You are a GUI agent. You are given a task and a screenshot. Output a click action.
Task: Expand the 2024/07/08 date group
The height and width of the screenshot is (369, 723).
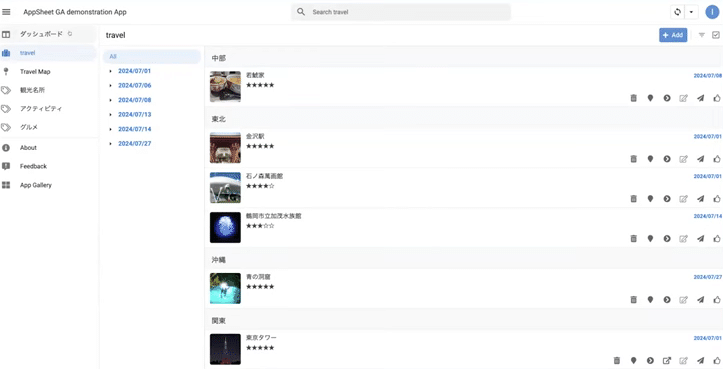tap(111, 100)
